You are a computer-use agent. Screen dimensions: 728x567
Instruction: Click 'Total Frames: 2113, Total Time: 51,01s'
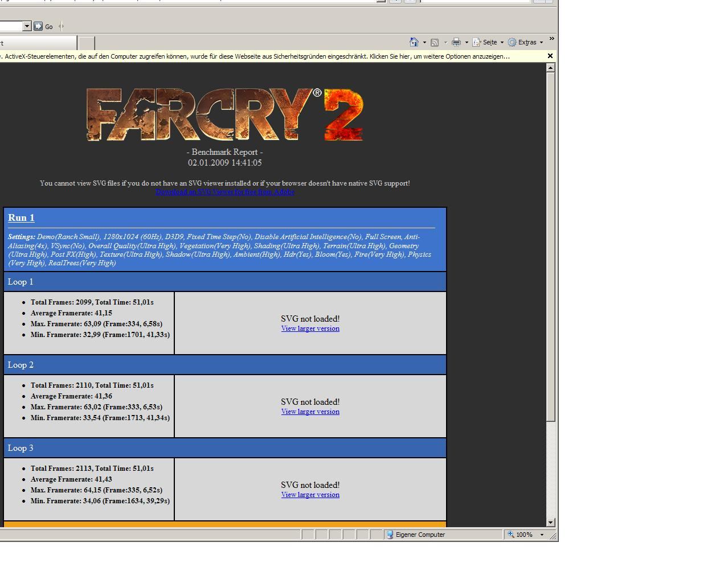92,469
